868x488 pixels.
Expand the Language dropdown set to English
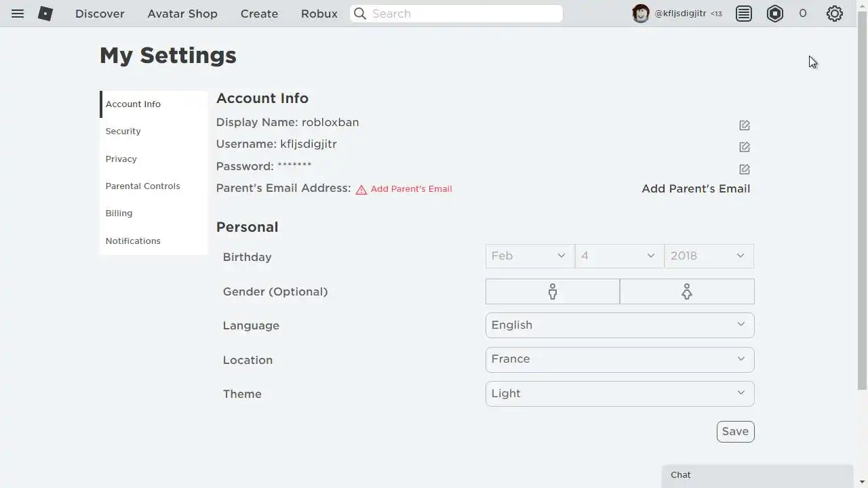point(620,325)
